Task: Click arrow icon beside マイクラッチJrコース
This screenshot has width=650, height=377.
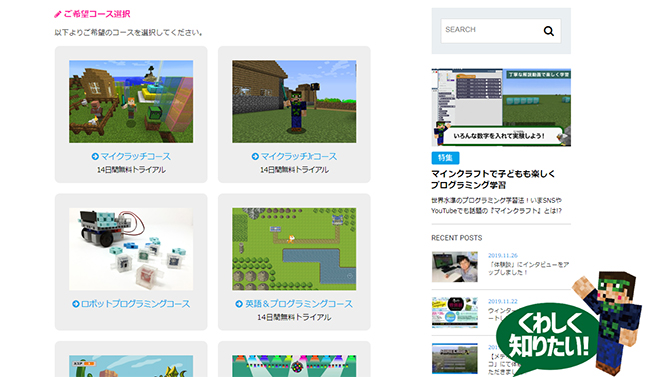Action: 255,156
